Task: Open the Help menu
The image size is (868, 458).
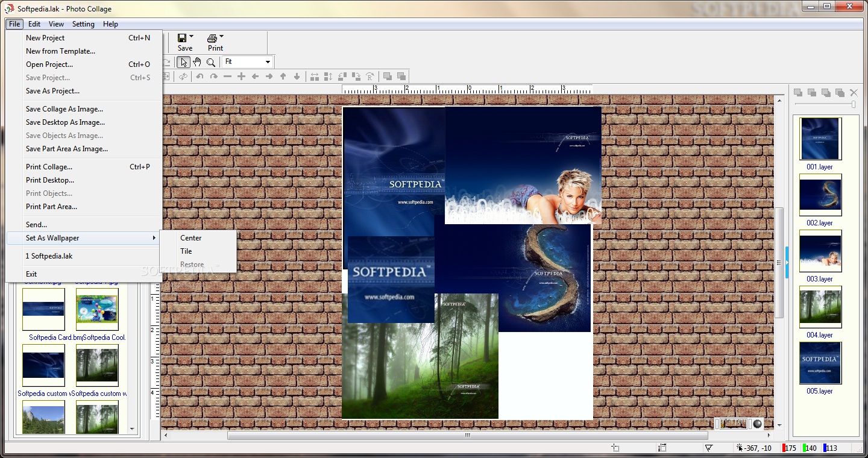Action: coord(110,24)
